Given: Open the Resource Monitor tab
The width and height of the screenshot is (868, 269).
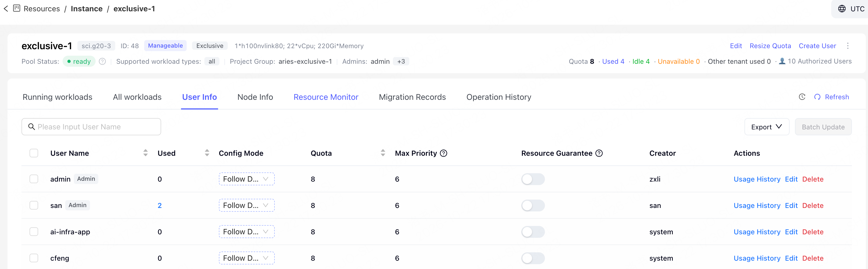Looking at the screenshot, I should pos(326,97).
